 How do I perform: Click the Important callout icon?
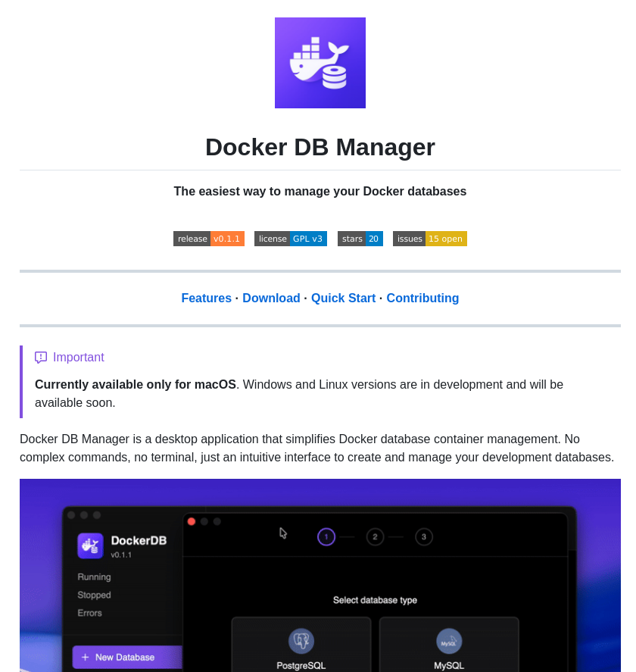point(40,358)
